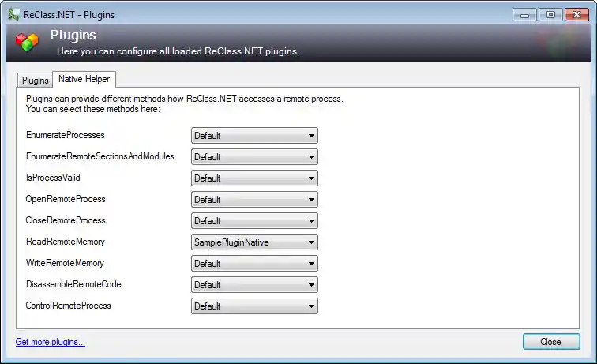
Task: Click the Close button
Action: coord(551,342)
